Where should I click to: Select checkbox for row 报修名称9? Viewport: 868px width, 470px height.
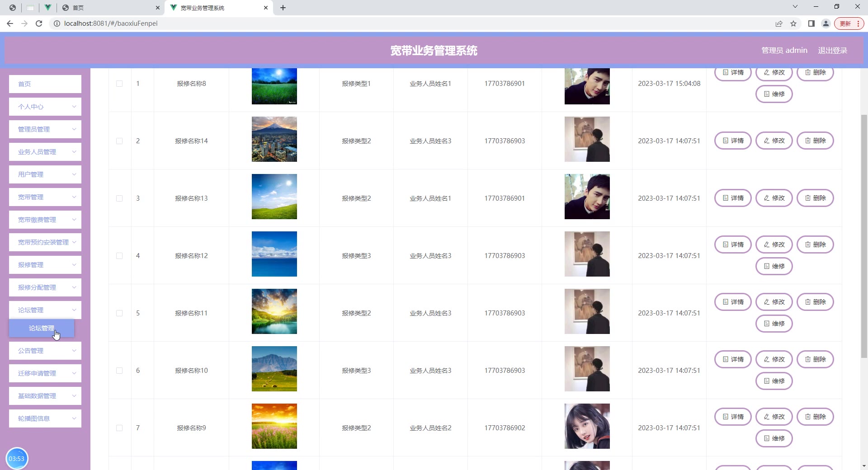coord(119,428)
